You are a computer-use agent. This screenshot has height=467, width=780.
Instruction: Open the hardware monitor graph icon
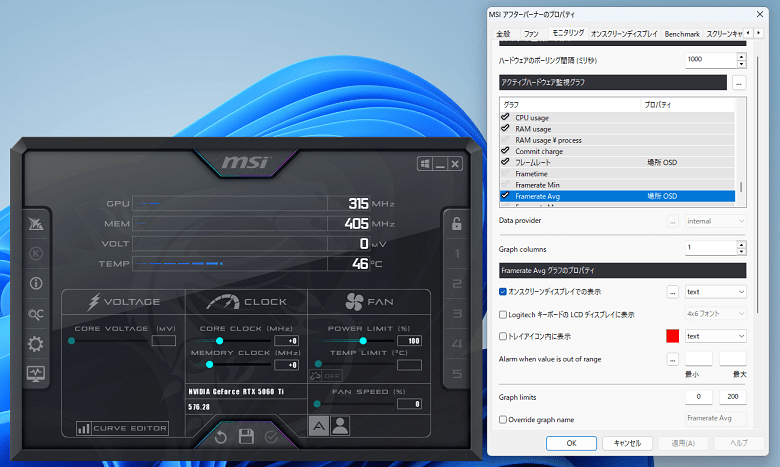click(36, 373)
